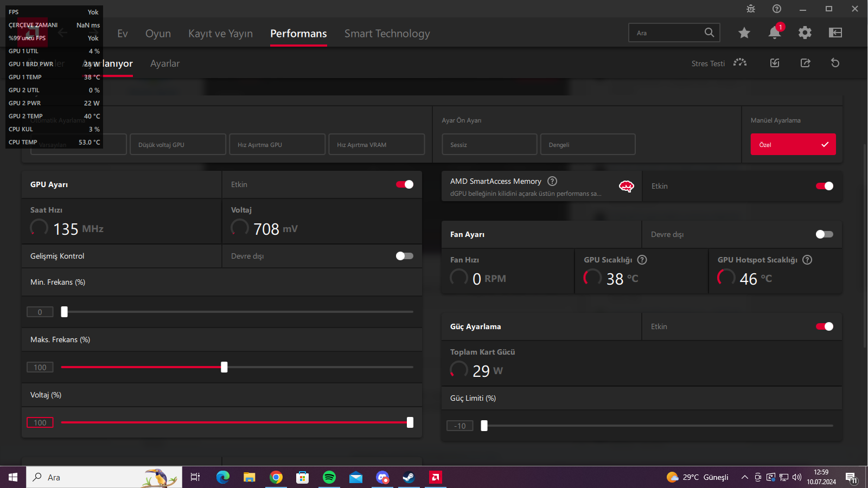The width and height of the screenshot is (868, 488).
Task: Enable the Fan Ayarı toggle
Action: [x=825, y=234]
